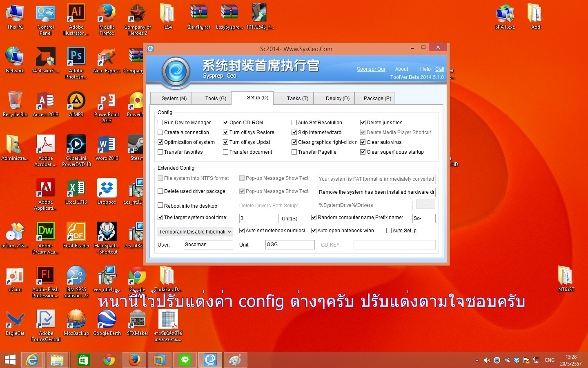588x368 pixels.
Task: Open Adobe Illustrator desktop icon
Action: [x=76, y=19]
